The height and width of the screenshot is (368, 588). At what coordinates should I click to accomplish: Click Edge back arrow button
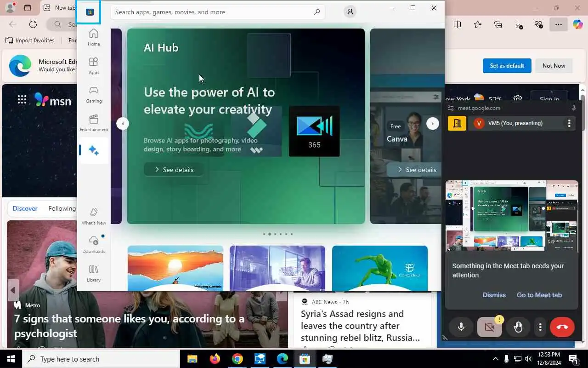(13, 24)
